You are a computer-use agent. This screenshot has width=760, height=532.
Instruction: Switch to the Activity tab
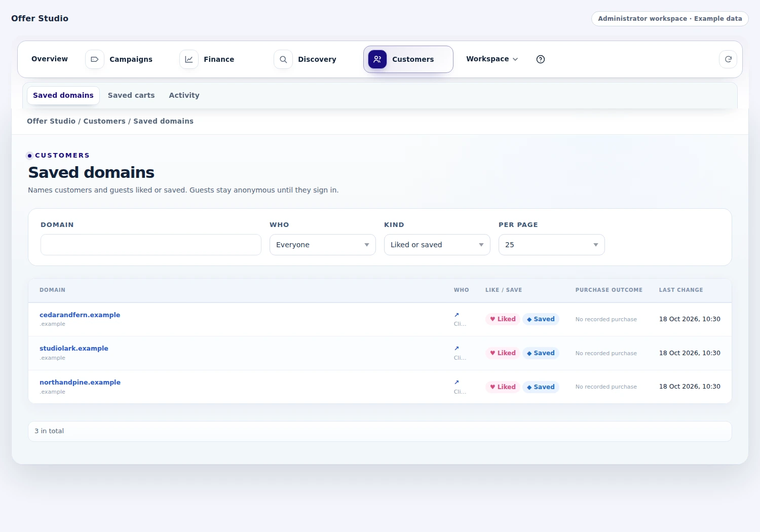(x=184, y=95)
